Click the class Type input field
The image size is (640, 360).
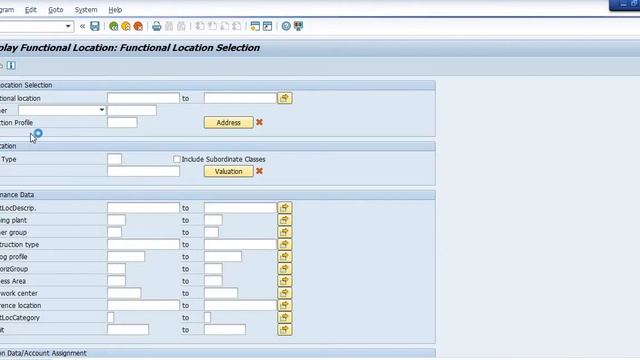pyautogui.click(x=114, y=159)
